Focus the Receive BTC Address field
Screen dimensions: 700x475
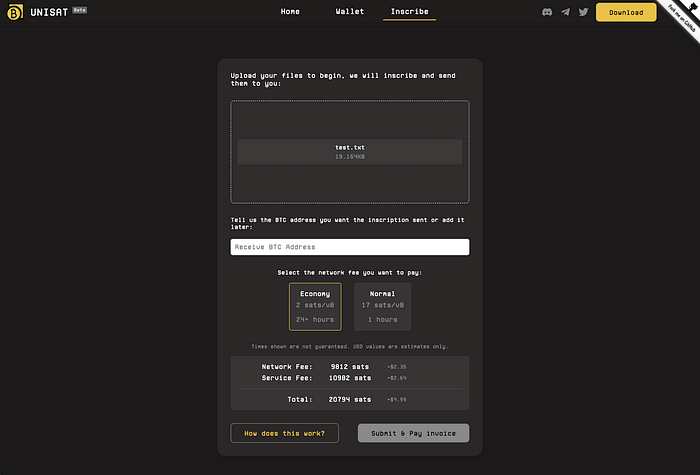(349, 247)
